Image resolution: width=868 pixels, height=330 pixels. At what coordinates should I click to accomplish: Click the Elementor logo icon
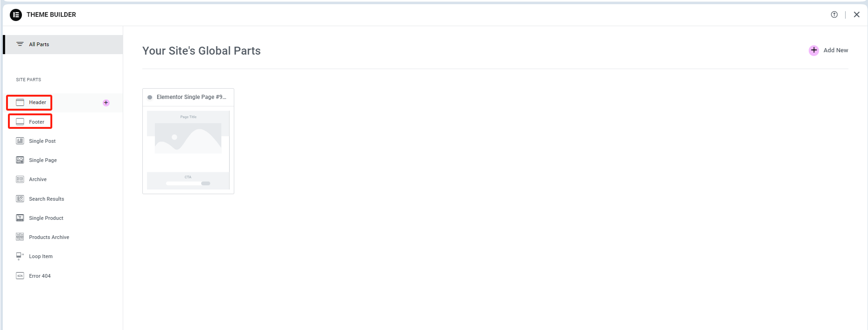click(16, 15)
